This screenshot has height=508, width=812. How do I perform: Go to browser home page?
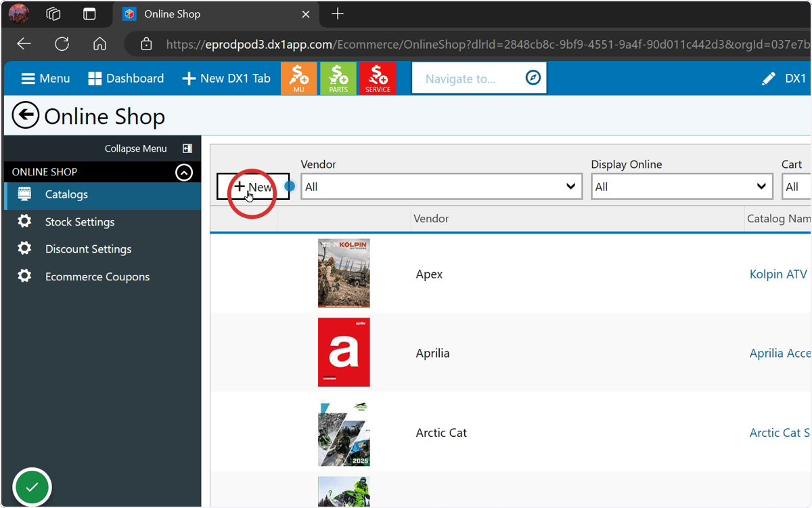pos(100,44)
